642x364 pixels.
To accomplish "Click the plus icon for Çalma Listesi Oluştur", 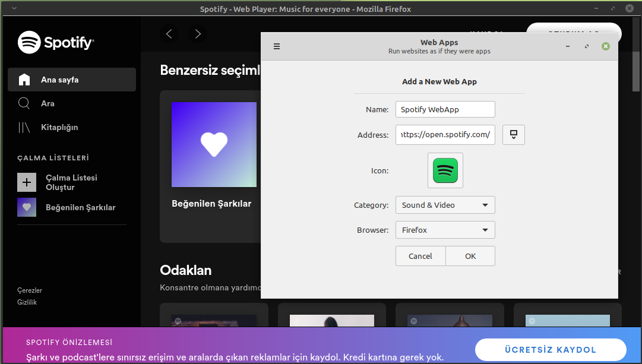I will (27, 182).
